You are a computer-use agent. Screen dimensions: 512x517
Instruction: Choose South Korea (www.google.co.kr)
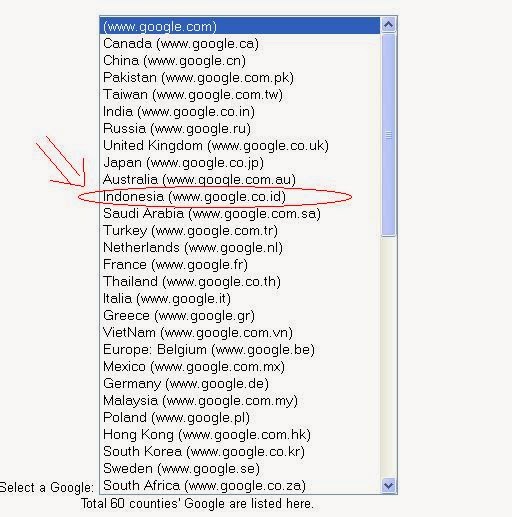[x=240, y=451]
